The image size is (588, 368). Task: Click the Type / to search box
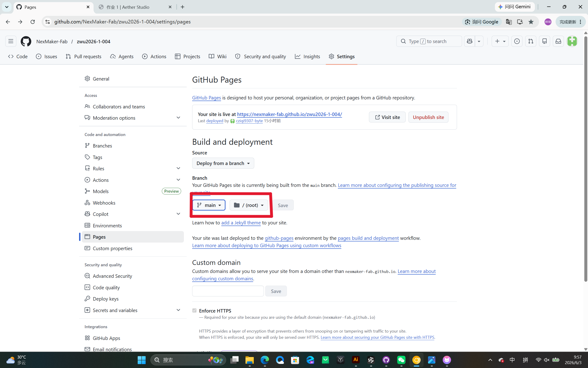[429, 41]
